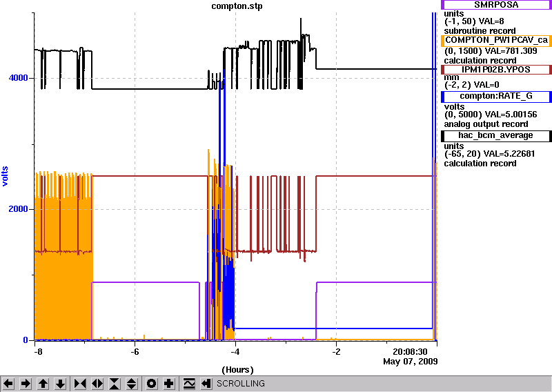Click the SCROLLING status label

(240, 384)
